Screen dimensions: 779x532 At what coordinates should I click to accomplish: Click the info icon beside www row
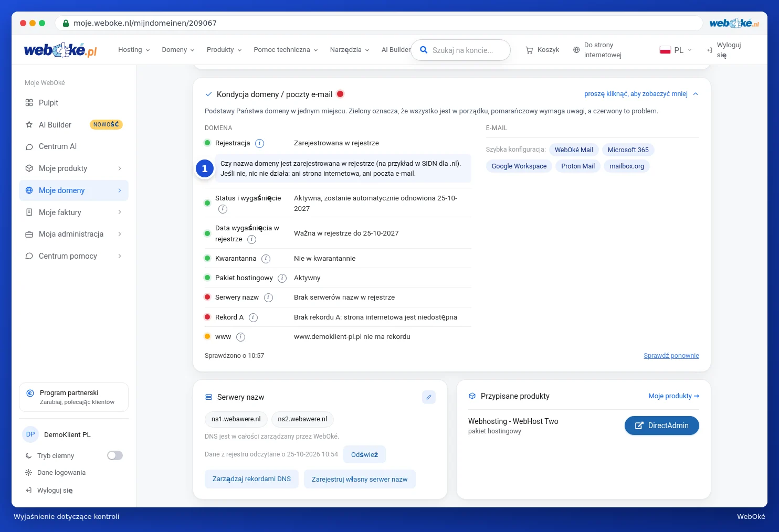click(x=241, y=337)
